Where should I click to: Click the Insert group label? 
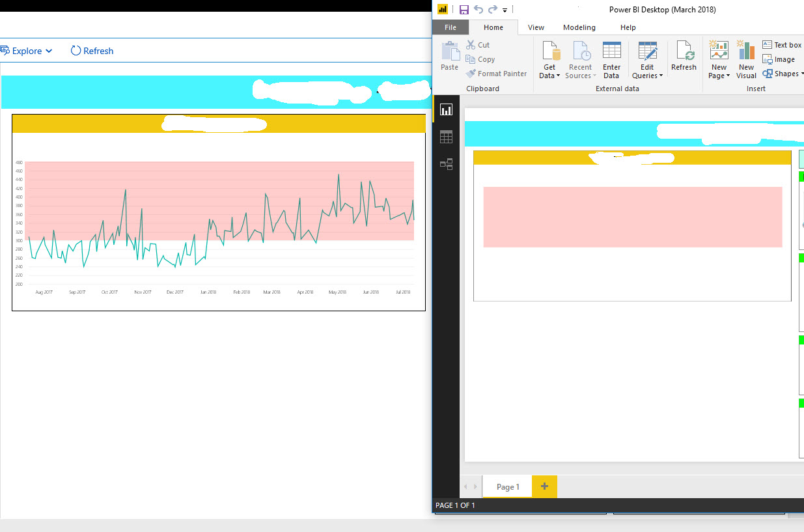pos(756,89)
